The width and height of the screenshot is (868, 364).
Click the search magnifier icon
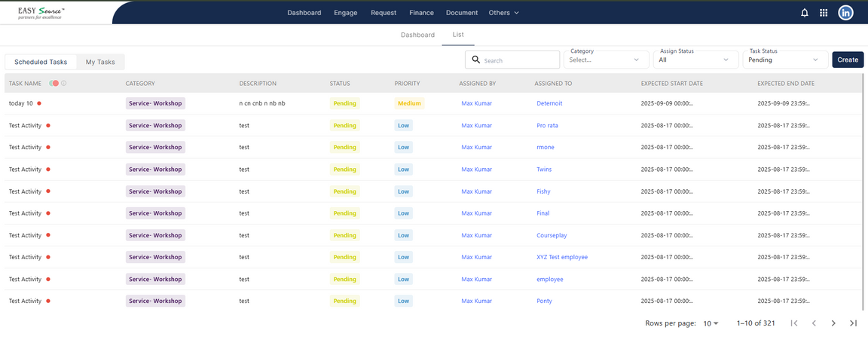click(x=475, y=60)
